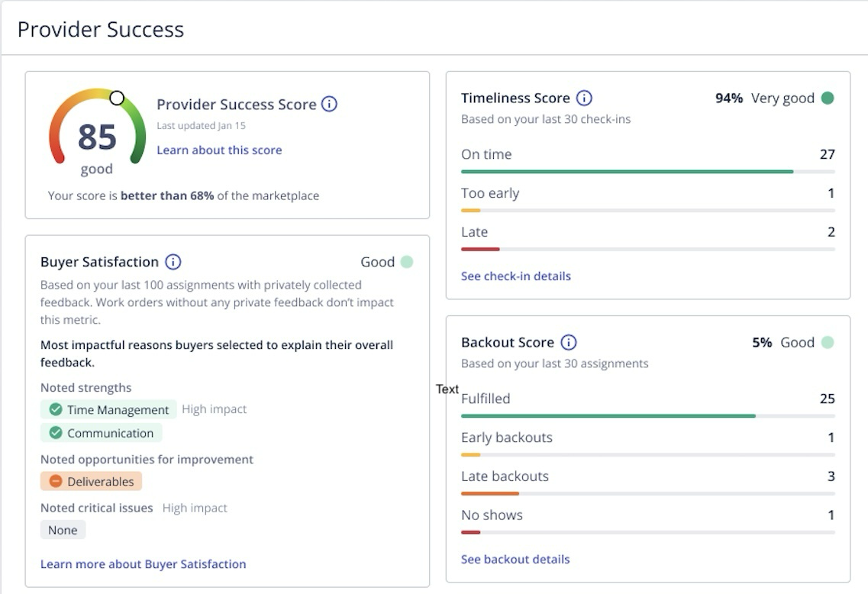Viewport: 868px width, 594px height.
Task: Click the Late count 2
Action: click(831, 232)
